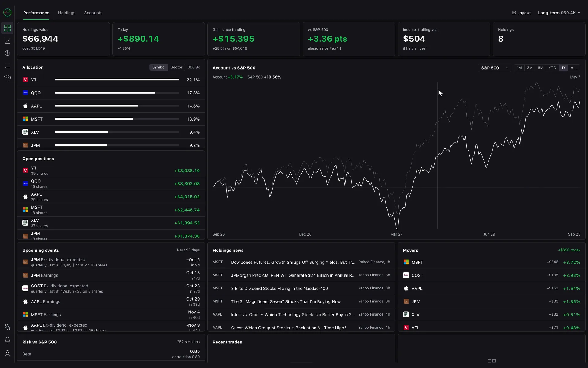
Task: Open the crosshair target sidebar icon
Action: click(7, 53)
